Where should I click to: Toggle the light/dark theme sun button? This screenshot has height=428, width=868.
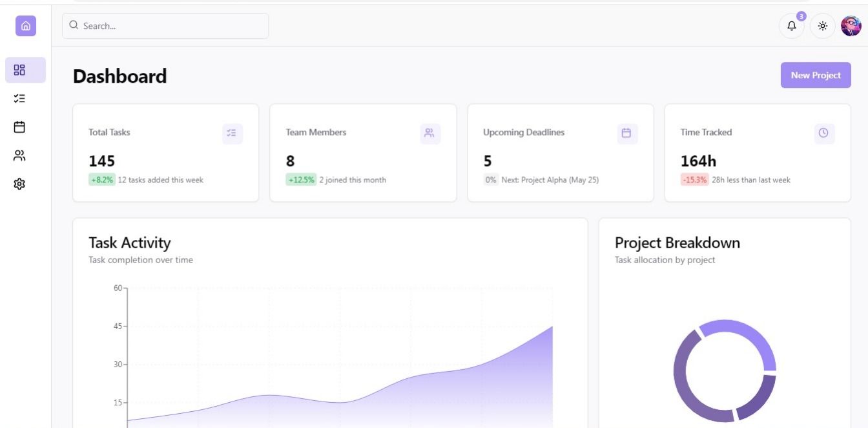click(822, 27)
